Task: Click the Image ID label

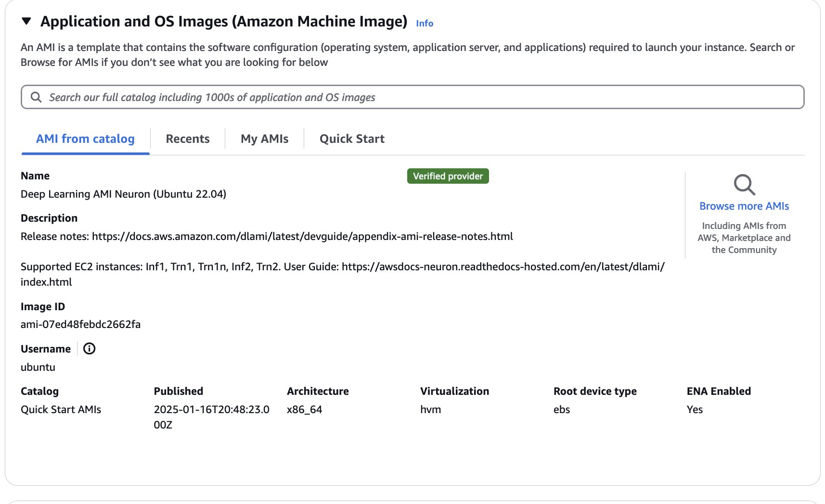Action: coord(43,307)
